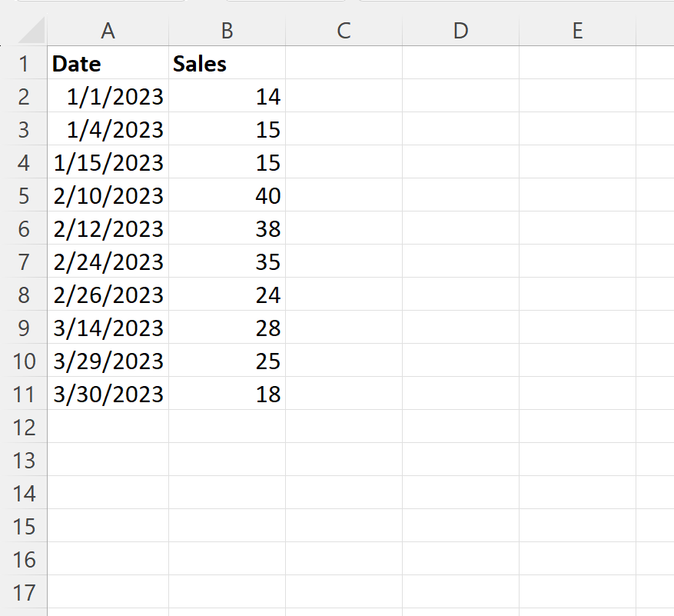The width and height of the screenshot is (674, 616).
Task: Select cell containing 3/30/2023
Action: pos(108,393)
